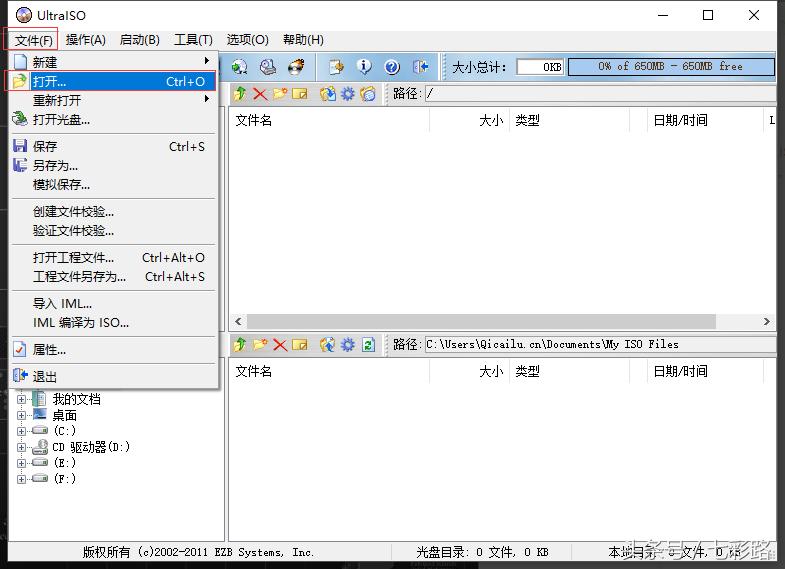Expand the 我的文档 tree node
This screenshot has height=569, width=785.
22,399
